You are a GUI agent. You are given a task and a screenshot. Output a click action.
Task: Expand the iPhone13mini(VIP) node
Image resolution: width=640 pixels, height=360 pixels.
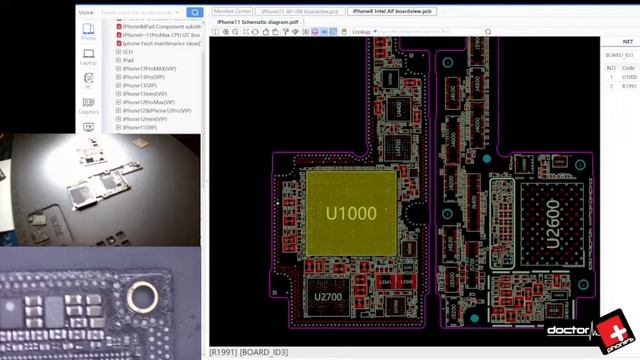(118, 94)
